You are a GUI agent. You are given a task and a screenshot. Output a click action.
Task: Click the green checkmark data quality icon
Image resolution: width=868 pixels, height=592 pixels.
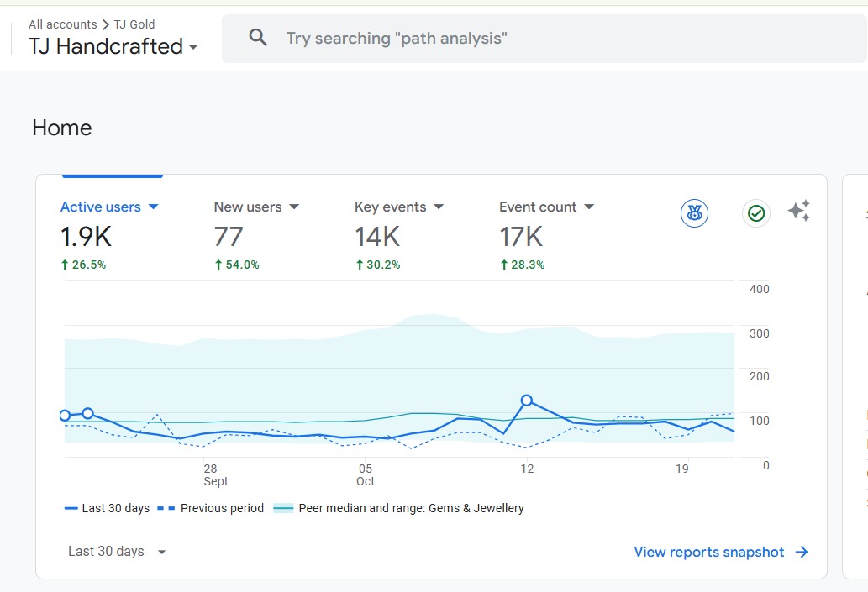756,213
